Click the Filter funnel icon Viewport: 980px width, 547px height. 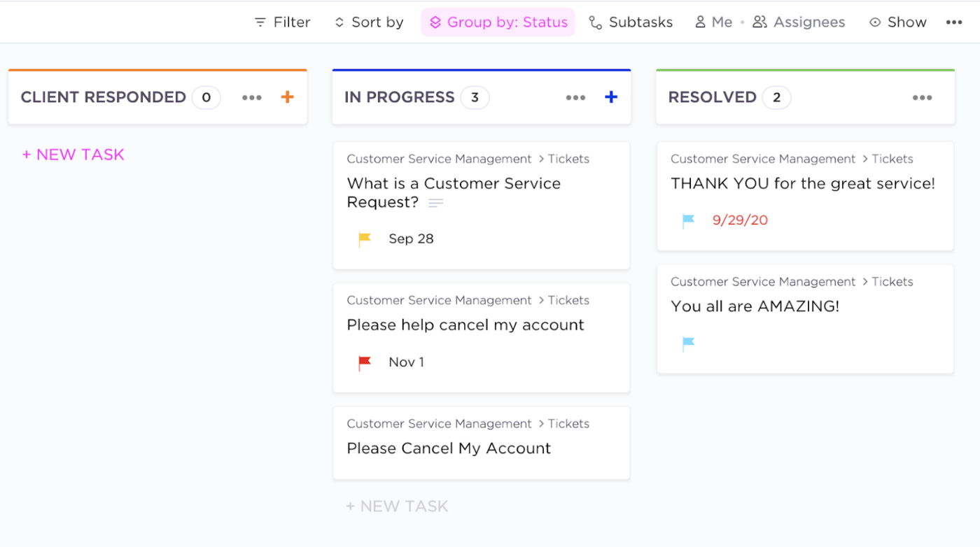[x=260, y=22]
